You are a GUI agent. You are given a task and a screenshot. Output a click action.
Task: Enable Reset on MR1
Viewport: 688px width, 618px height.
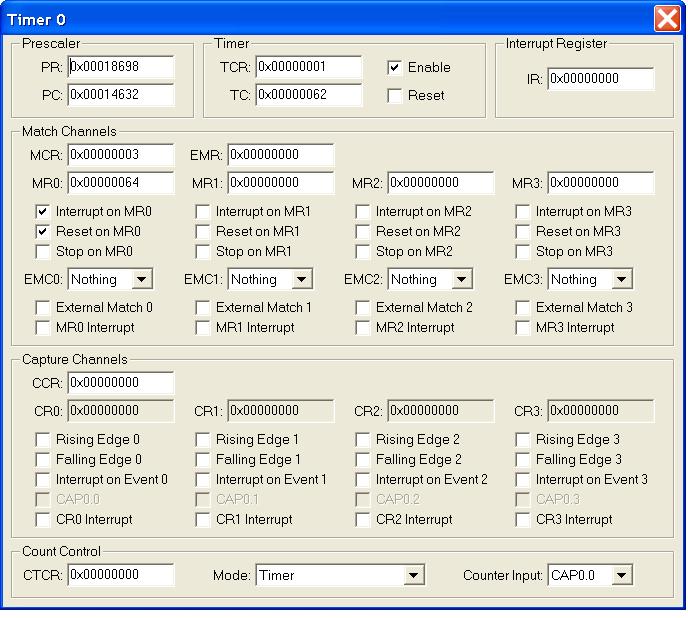202,232
